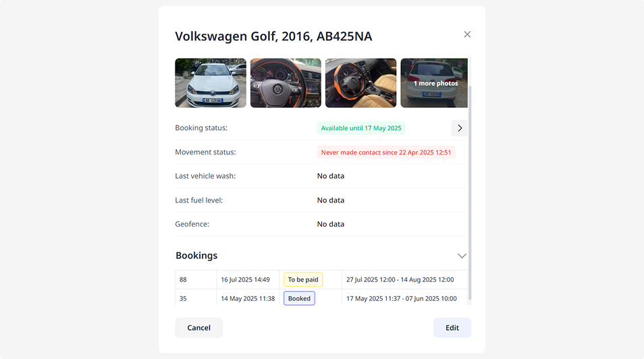Click the 16 Jul 2025 14:49 date cell
This screenshot has height=359, width=644.
(x=245, y=279)
